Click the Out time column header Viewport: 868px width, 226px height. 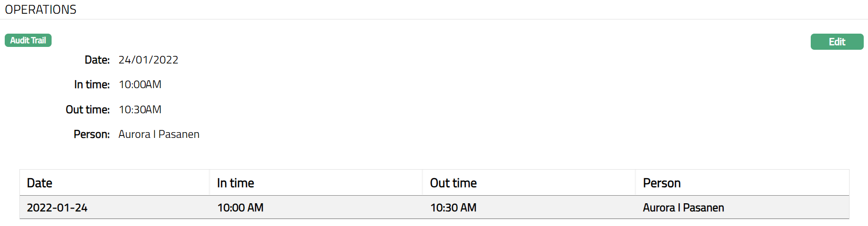453,183
